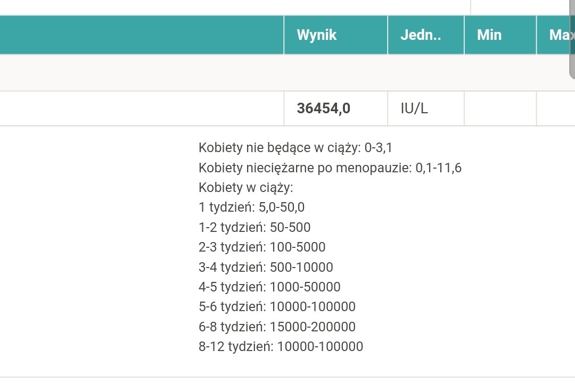This screenshot has width=575, height=392.
Task: Select the "3-4 tydzień: 500-10000" range line
Action: (266, 267)
